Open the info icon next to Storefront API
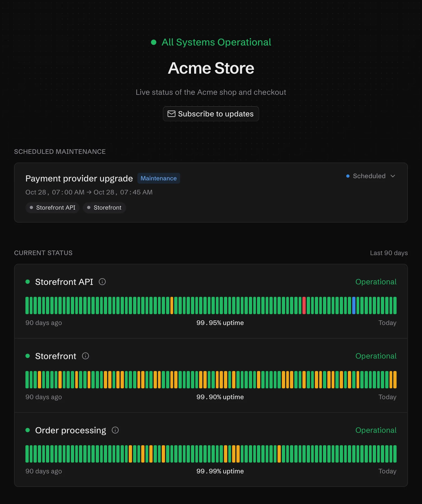Screen dimensions: 422x504 [x=102, y=282]
